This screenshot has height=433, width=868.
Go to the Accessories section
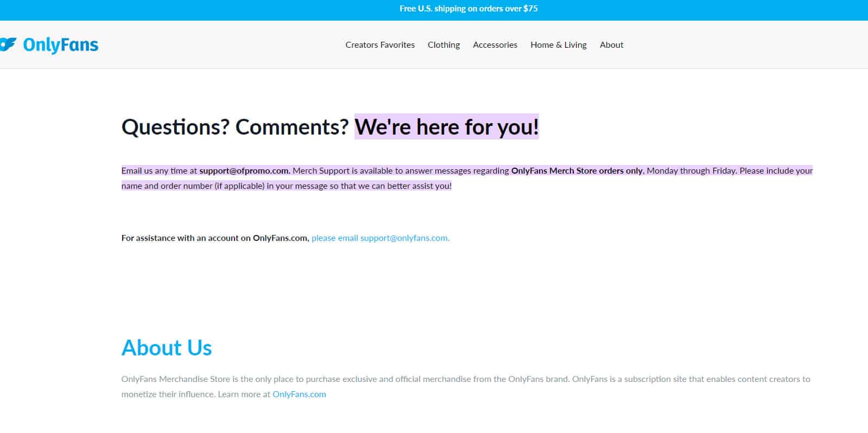495,45
